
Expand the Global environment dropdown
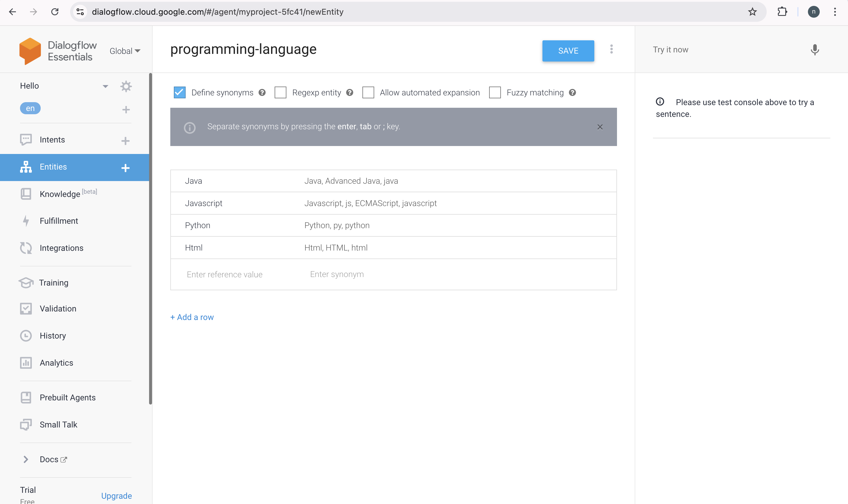click(124, 51)
